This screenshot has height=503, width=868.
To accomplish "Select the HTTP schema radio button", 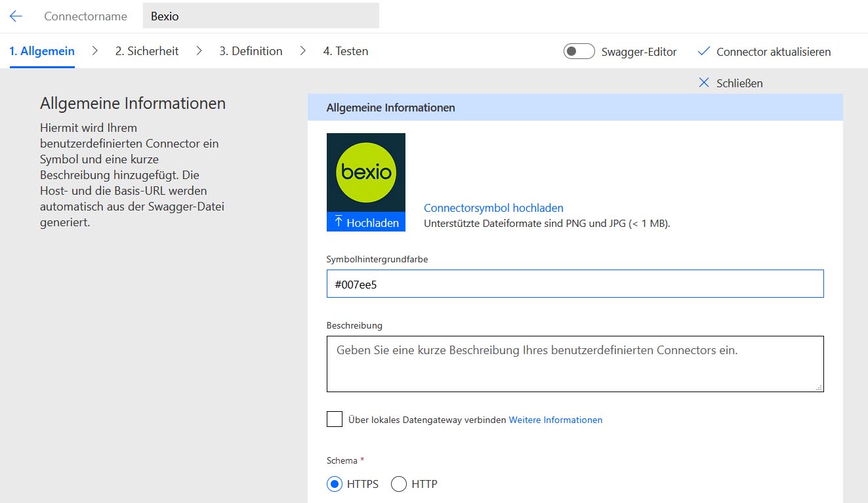I will coord(399,484).
